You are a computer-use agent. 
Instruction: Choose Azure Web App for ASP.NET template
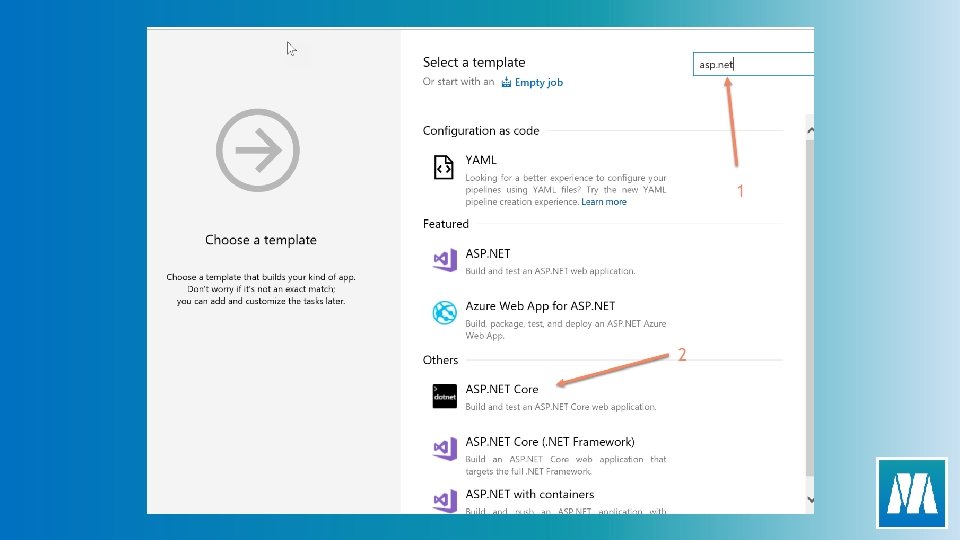pyautogui.click(x=540, y=306)
